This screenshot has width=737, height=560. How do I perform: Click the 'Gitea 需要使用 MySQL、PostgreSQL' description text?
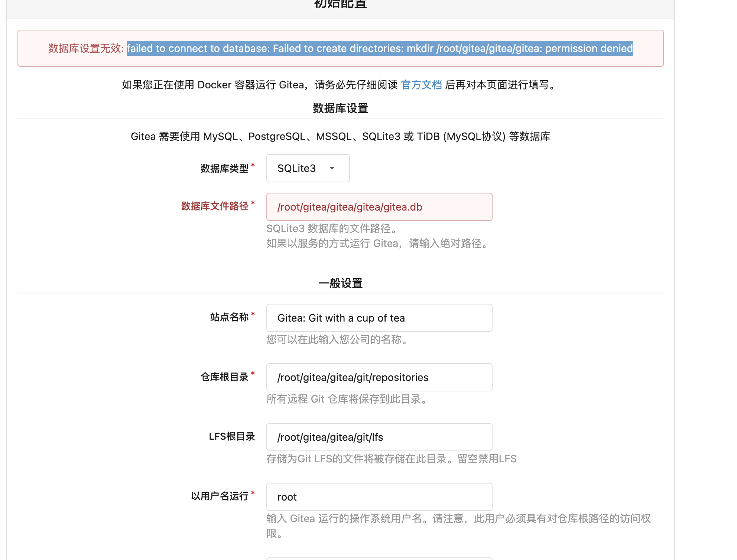340,137
